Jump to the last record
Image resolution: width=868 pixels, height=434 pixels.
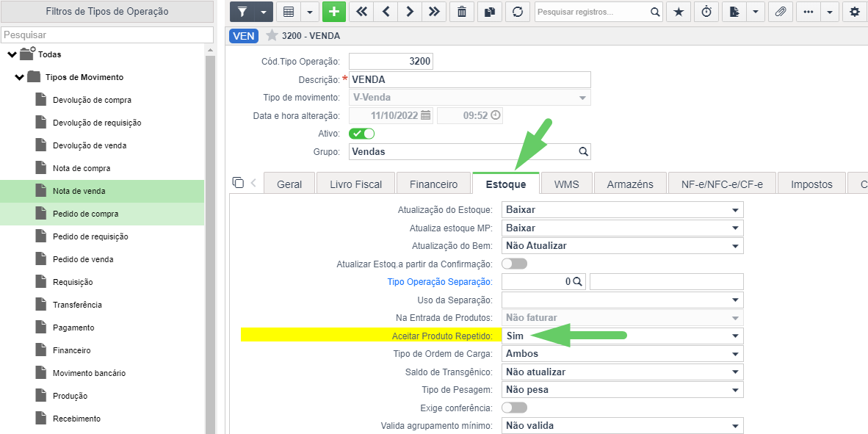(434, 12)
